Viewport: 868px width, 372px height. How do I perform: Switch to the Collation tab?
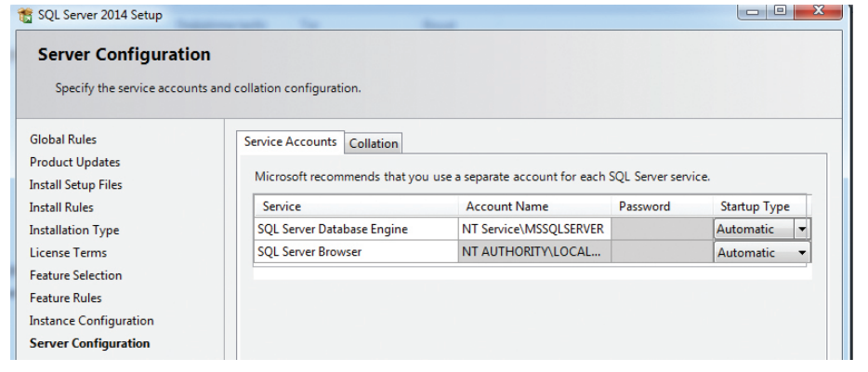[x=374, y=143]
